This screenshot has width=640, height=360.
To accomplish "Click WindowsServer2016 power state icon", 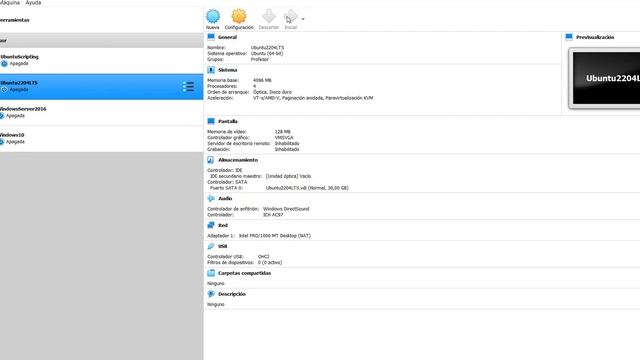I will [2, 116].
